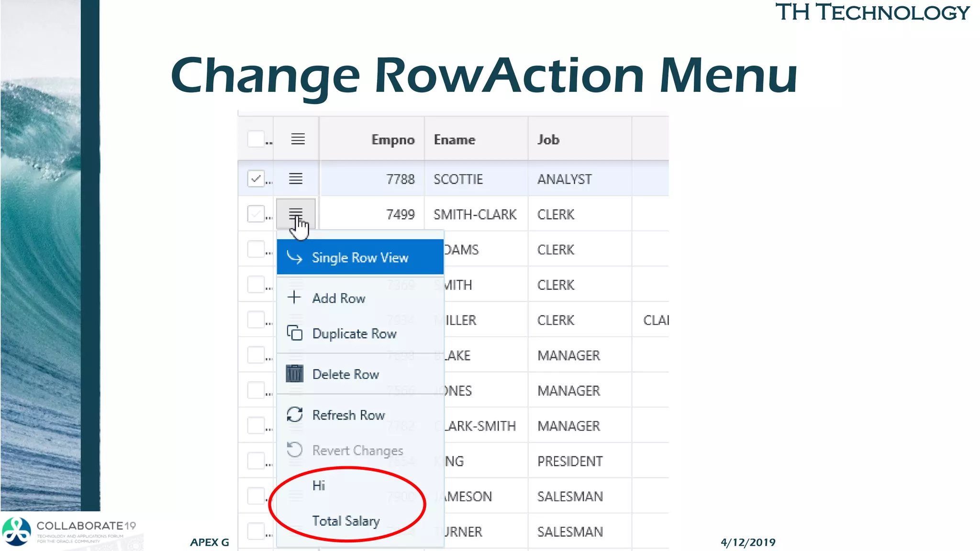Image resolution: width=980 pixels, height=551 pixels.
Task: Select the checkbox for MILLER row
Action: coord(256,320)
